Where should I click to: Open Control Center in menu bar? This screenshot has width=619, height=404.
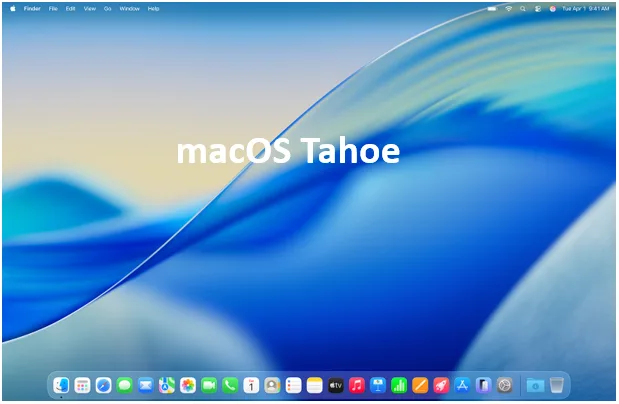coord(538,8)
